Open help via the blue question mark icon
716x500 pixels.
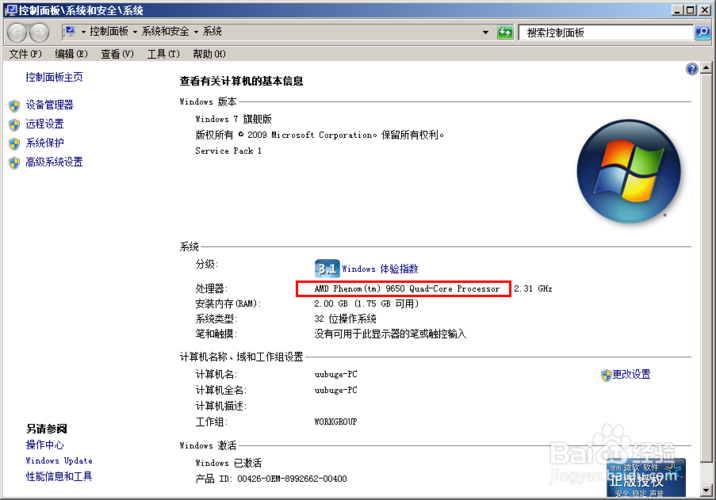(x=692, y=69)
